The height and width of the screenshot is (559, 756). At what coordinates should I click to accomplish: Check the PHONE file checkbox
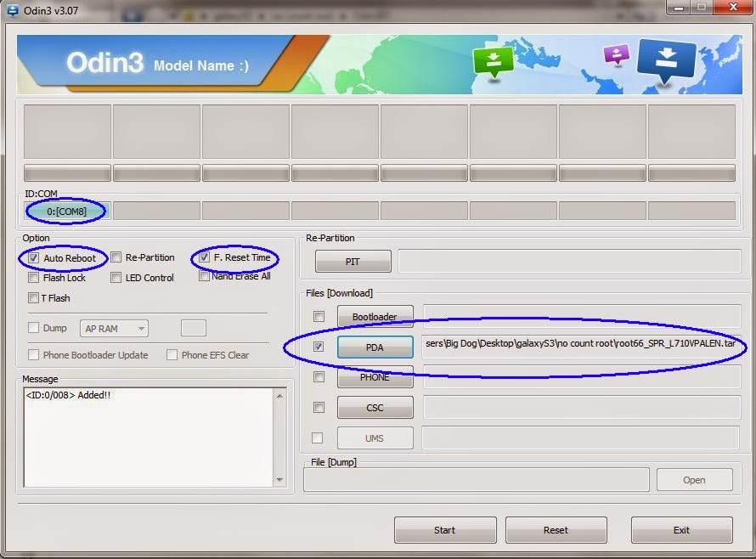click(x=319, y=376)
